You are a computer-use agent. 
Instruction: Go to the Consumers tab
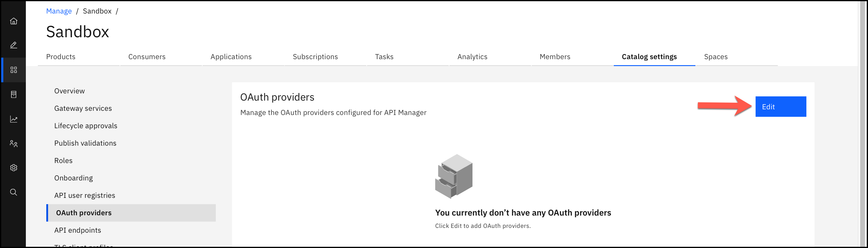tap(147, 57)
